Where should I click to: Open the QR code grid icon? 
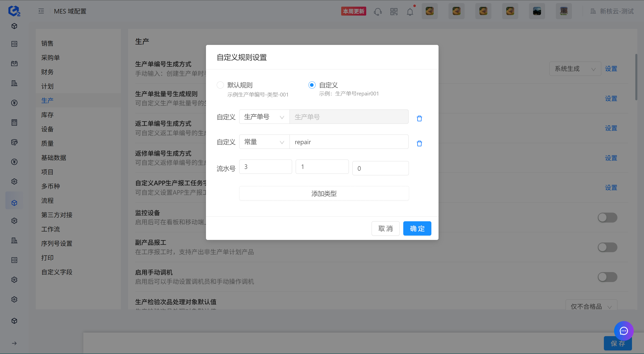(x=394, y=12)
